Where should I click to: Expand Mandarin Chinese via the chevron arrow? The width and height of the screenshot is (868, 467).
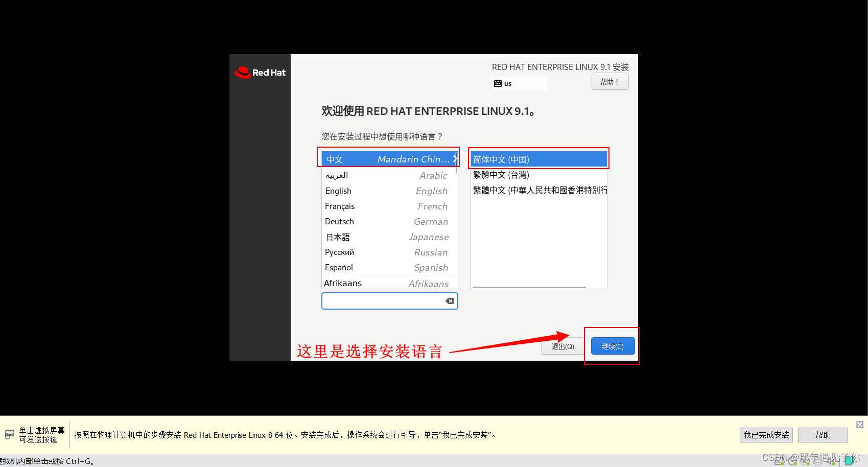coord(454,158)
